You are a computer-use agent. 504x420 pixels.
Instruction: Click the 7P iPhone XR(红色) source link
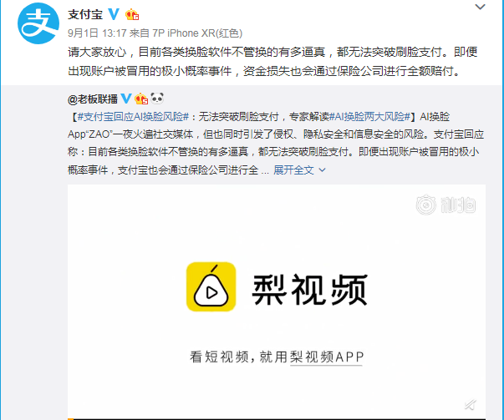197,33
